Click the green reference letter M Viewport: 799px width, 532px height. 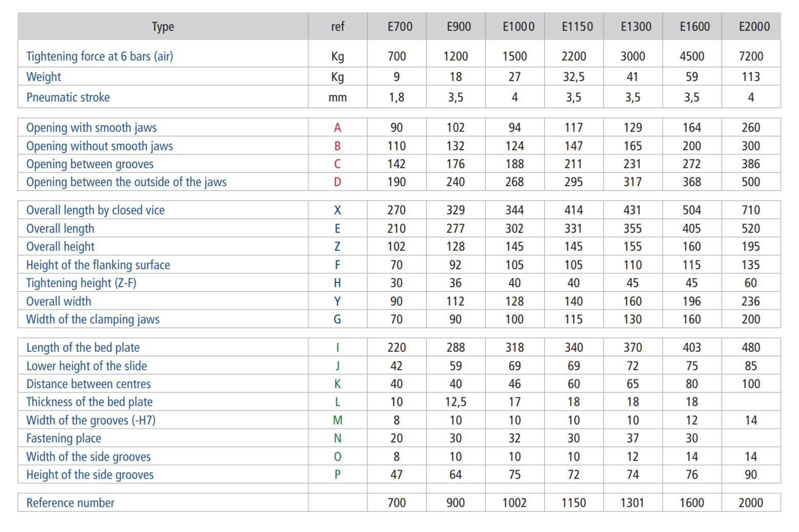pyautogui.click(x=337, y=420)
